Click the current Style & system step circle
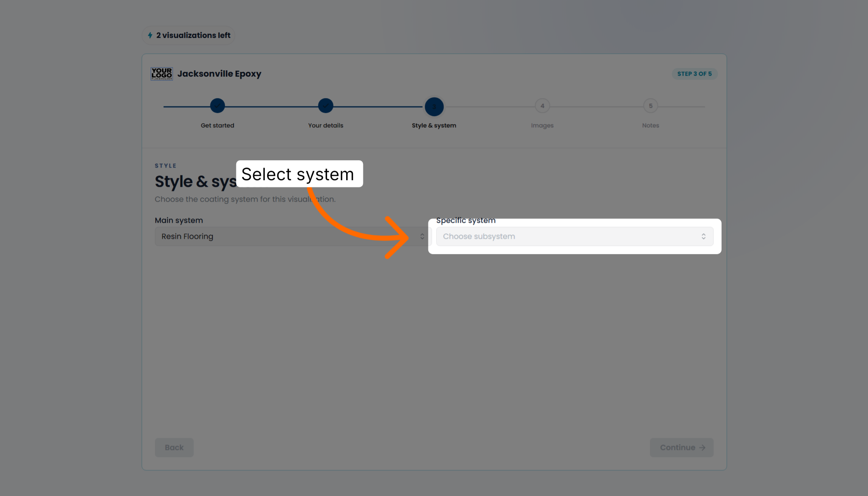Image resolution: width=868 pixels, height=496 pixels. point(434,106)
